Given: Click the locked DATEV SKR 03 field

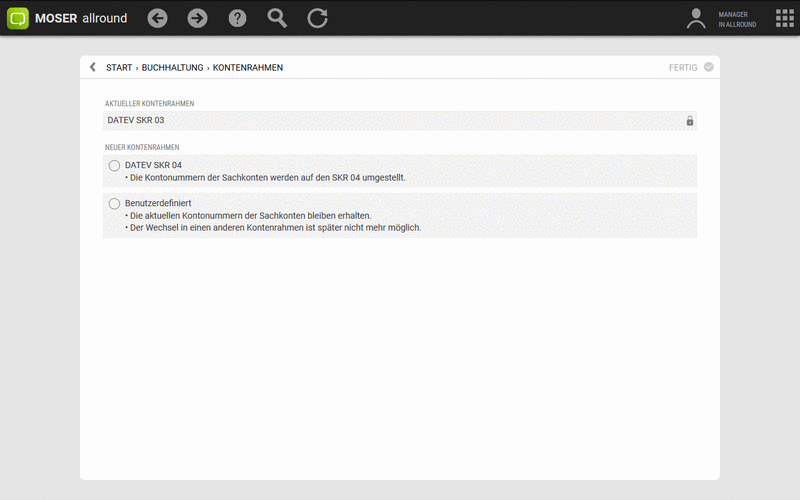Looking at the screenshot, I should click(400, 121).
